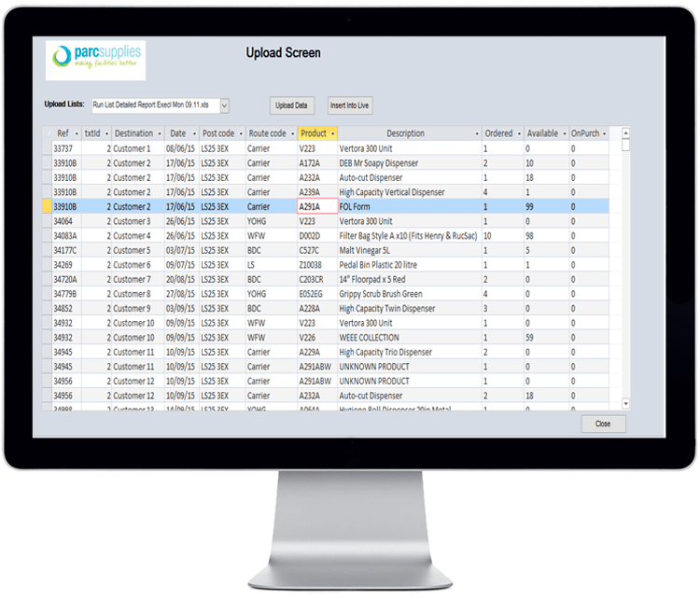
Task: Click the 'Filter Bag Style A x10' description
Action: click(x=410, y=236)
